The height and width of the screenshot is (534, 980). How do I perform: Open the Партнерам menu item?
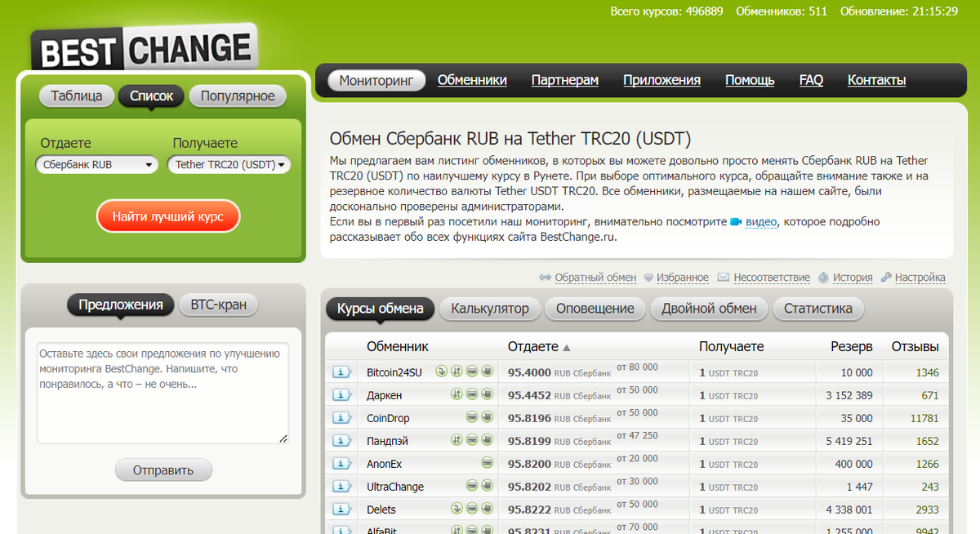[x=565, y=80]
